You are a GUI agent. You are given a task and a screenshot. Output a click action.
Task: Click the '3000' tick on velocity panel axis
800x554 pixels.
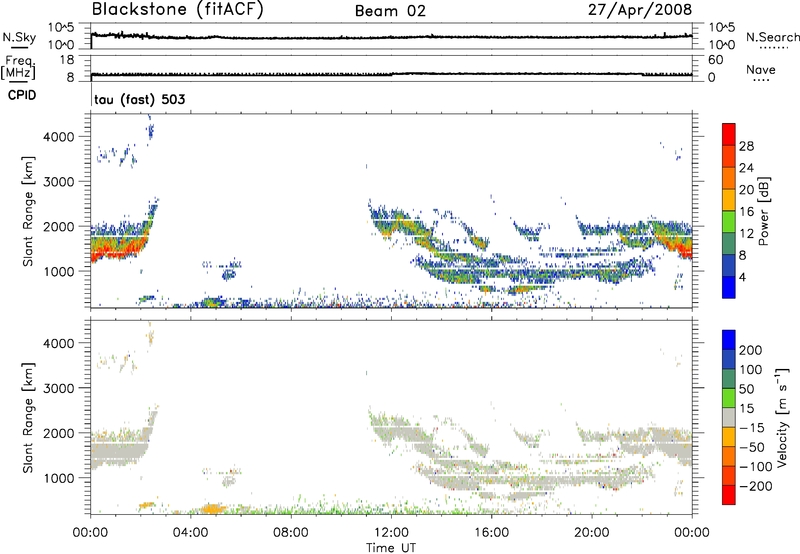pyautogui.click(x=59, y=388)
